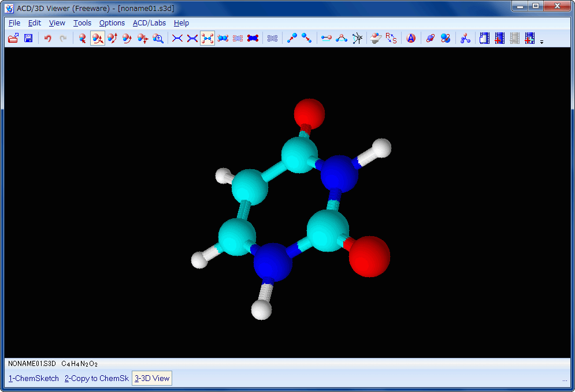Click the filmstrip icon with a plus and green frame
This screenshot has height=392, width=575.
(x=529, y=38)
